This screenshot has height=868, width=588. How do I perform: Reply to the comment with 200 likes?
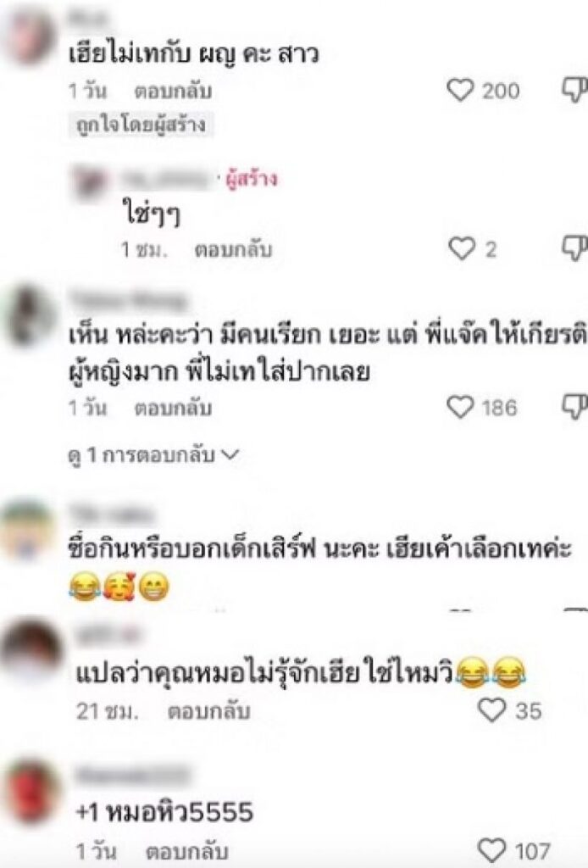coord(173,91)
